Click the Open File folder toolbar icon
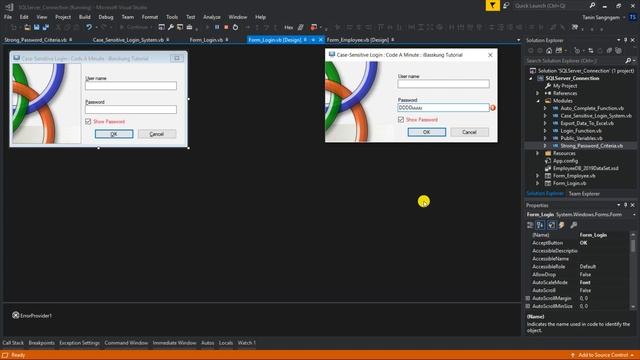The image size is (640, 360). [x=27, y=27]
